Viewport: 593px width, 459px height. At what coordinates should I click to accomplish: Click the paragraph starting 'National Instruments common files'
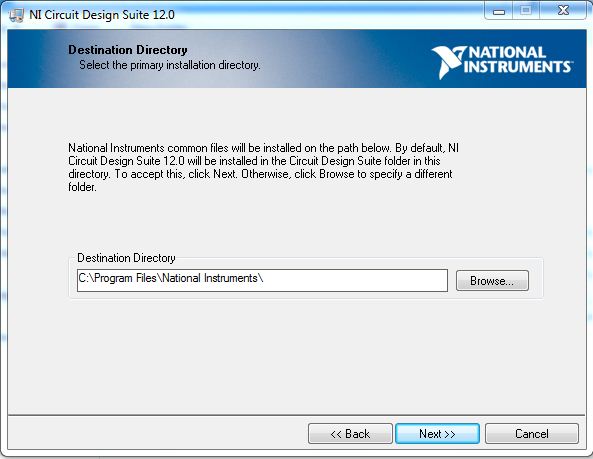263,167
